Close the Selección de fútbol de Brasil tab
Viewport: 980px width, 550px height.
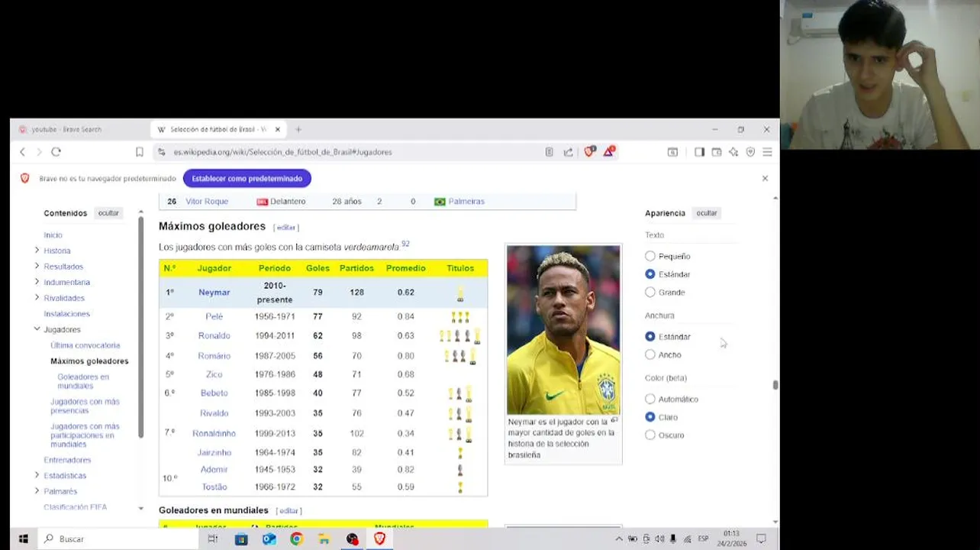click(x=278, y=129)
